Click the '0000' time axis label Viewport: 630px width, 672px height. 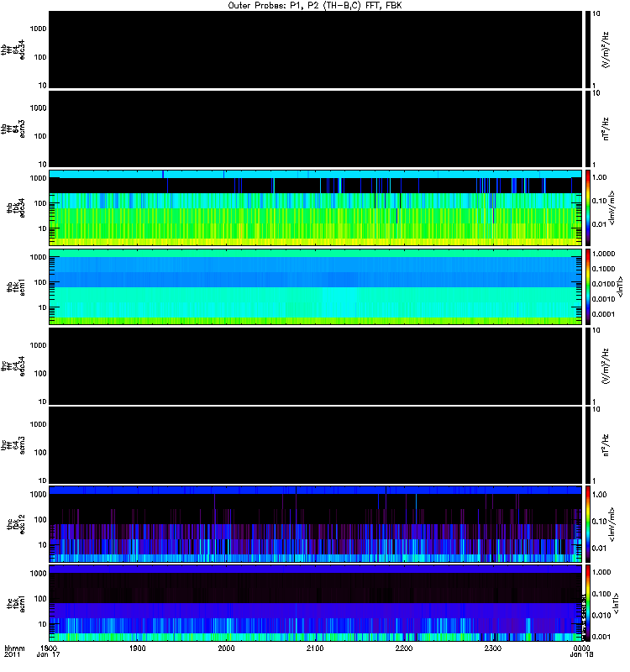581,648
